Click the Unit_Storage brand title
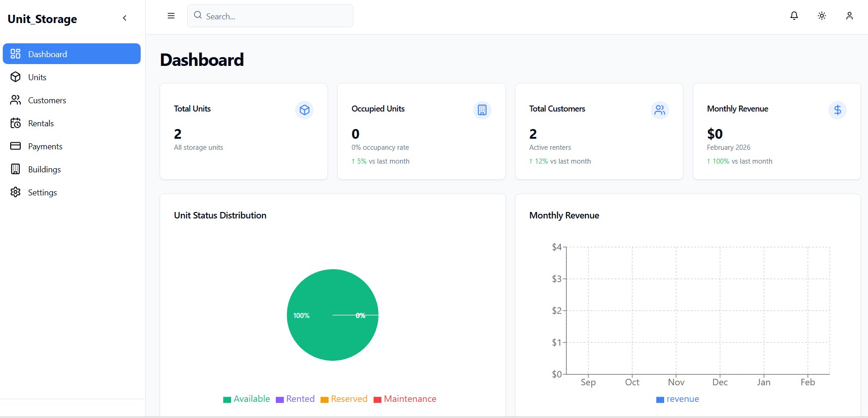The height and width of the screenshot is (418, 868). [42, 19]
